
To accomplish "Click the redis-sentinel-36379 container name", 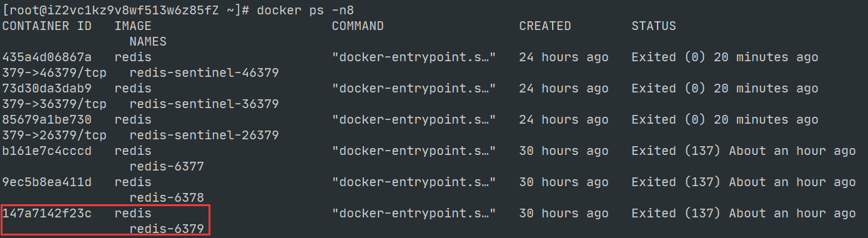I will pos(204,104).
